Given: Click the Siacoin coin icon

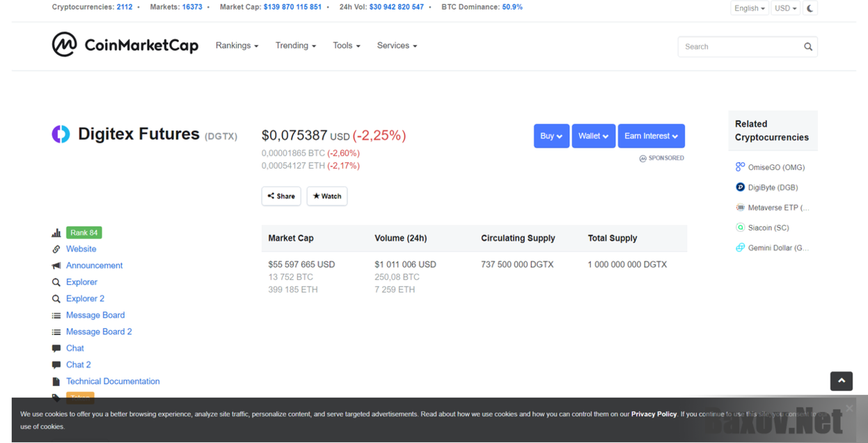Looking at the screenshot, I should pyautogui.click(x=740, y=228).
